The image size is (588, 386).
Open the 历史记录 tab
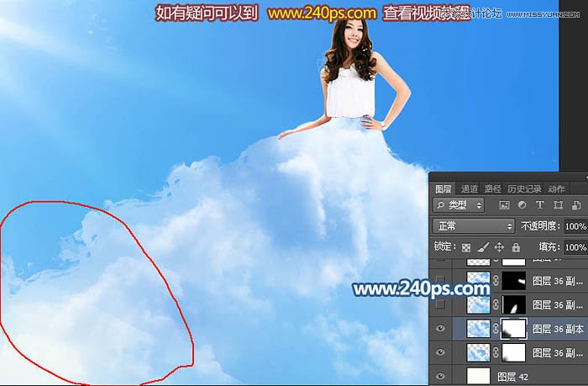coord(525,188)
